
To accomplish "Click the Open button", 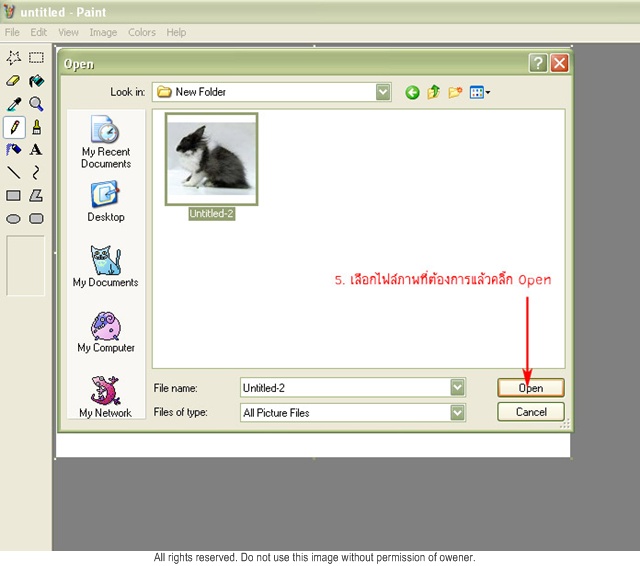I will point(531,388).
